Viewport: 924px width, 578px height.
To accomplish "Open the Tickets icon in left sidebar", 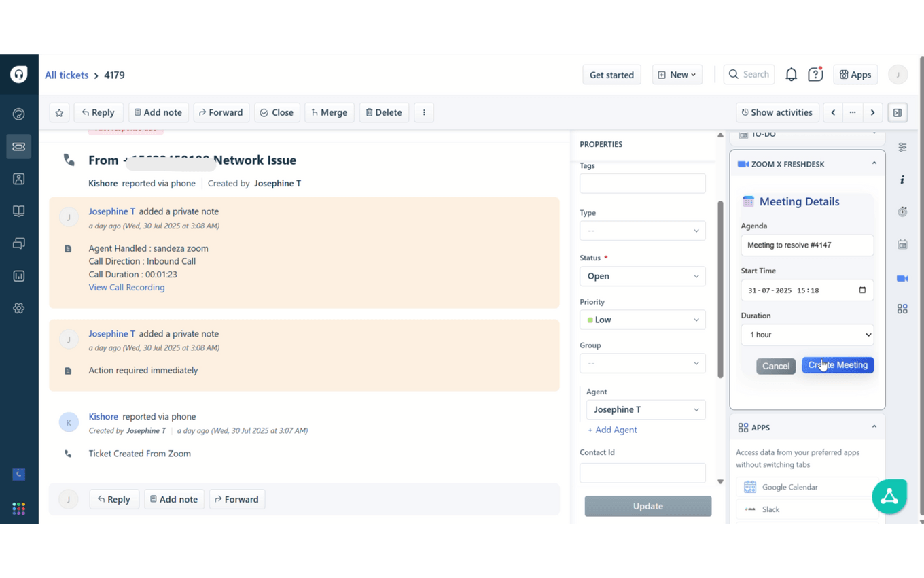I will point(19,146).
